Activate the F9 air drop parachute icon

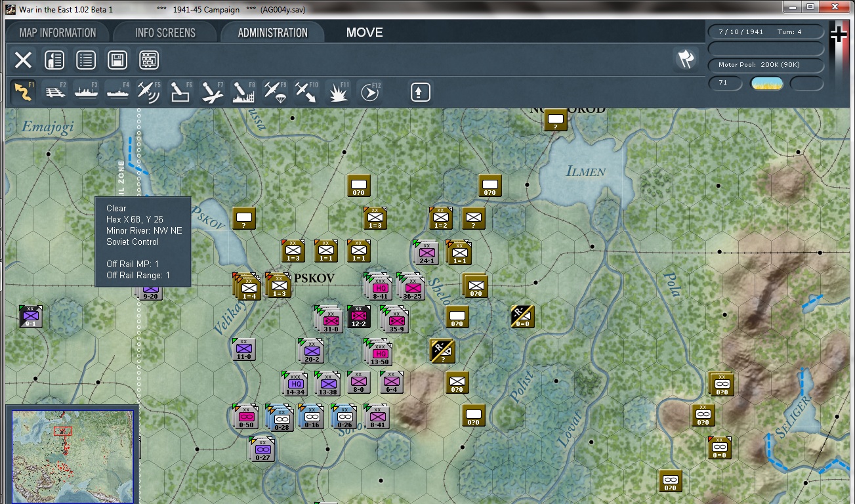275,92
